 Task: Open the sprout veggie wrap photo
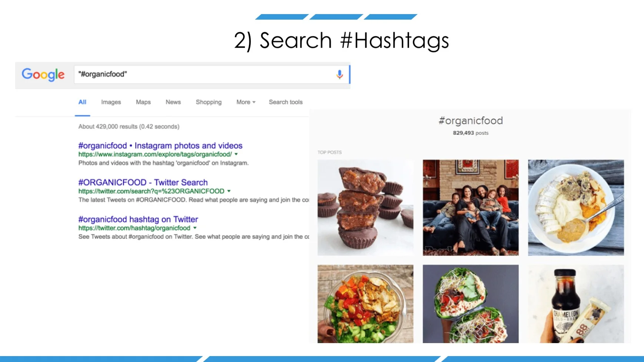pyautogui.click(x=471, y=304)
